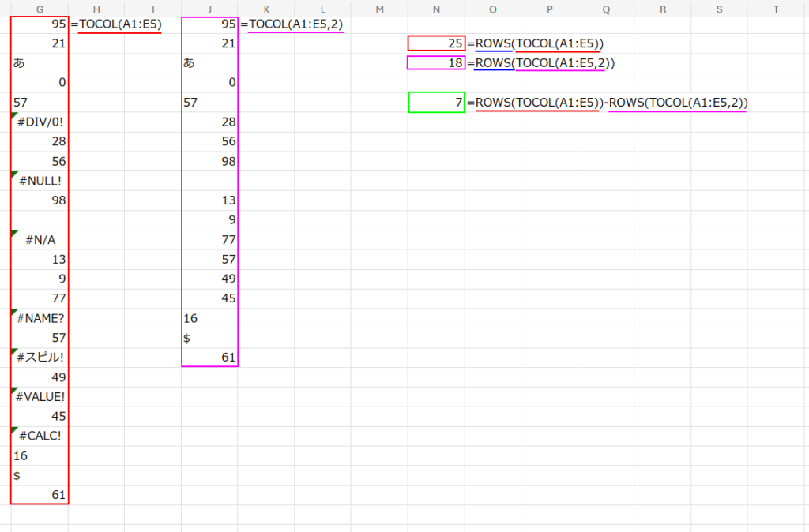This screenshot has width=809, height=532.
Task: Select the あ cell in column G
Action: pos(40,63)
